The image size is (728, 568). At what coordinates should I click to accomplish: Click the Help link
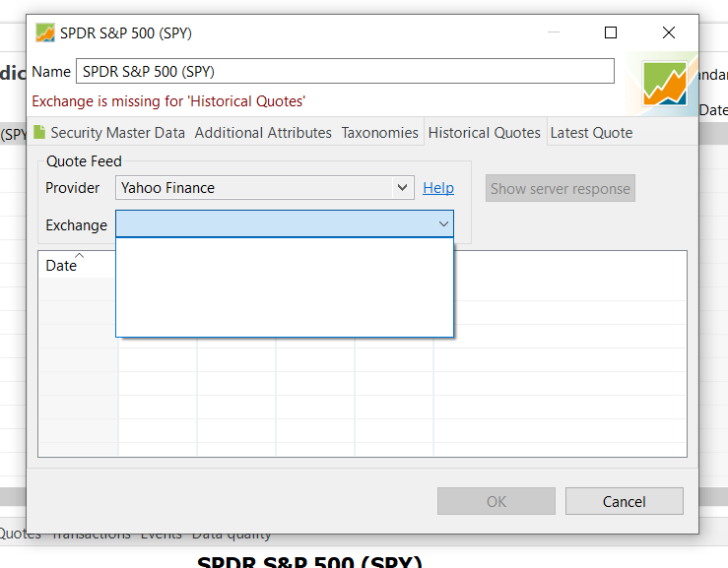point(438,188)
